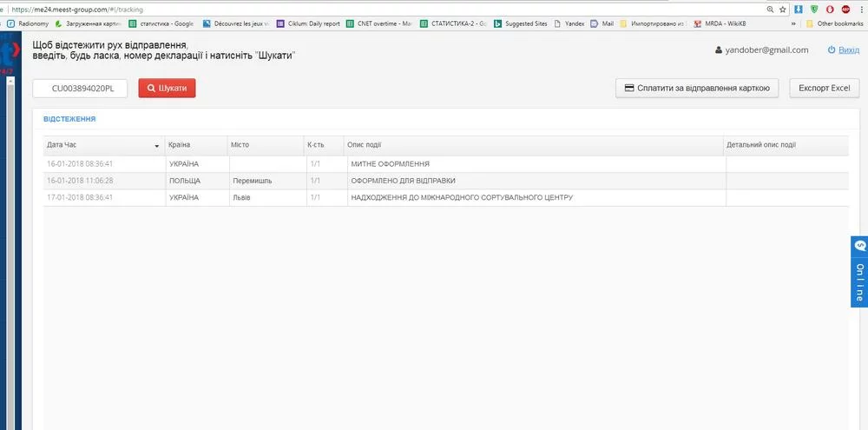
Task: Select the ВІДСТЕЖЕННЯ tab
Action: tap(69, 119)
